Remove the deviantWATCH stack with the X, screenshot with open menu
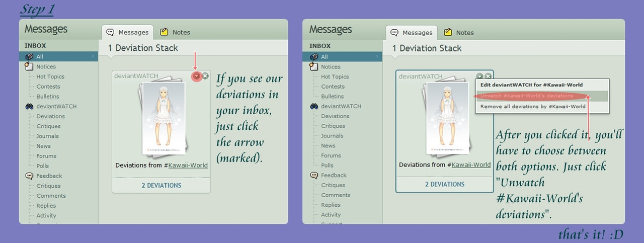Viewport: 644px width, 243px height. (x=488, y=76)
